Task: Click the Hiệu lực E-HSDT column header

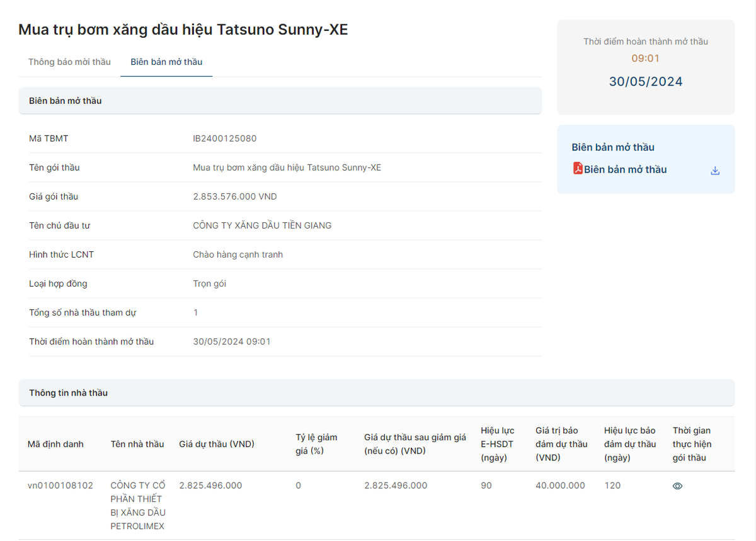Action: (x=497, y=444)
